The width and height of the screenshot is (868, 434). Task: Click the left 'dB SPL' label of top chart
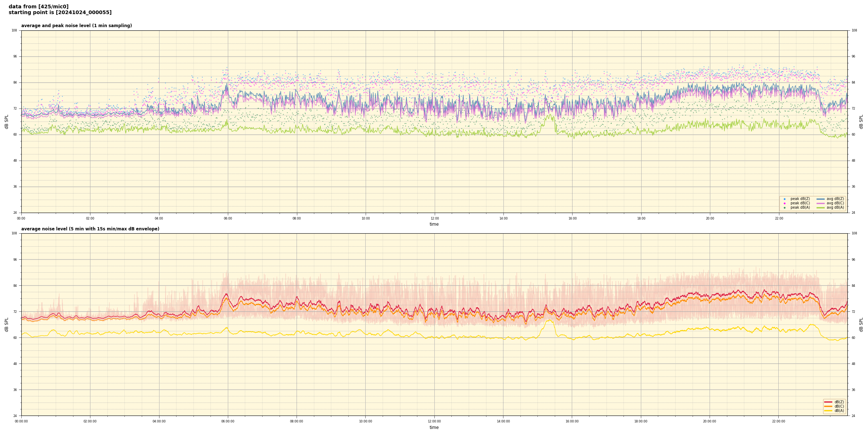point(7,122)
